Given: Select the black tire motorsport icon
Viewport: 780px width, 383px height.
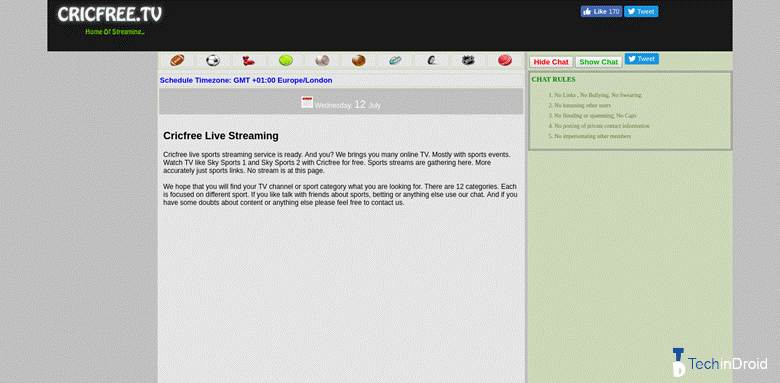Looking at the screenshot, I should click(432, 61).
